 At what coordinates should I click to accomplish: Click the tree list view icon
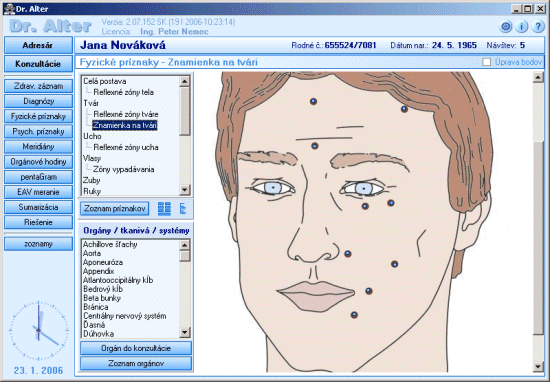(x=183, y=209)
